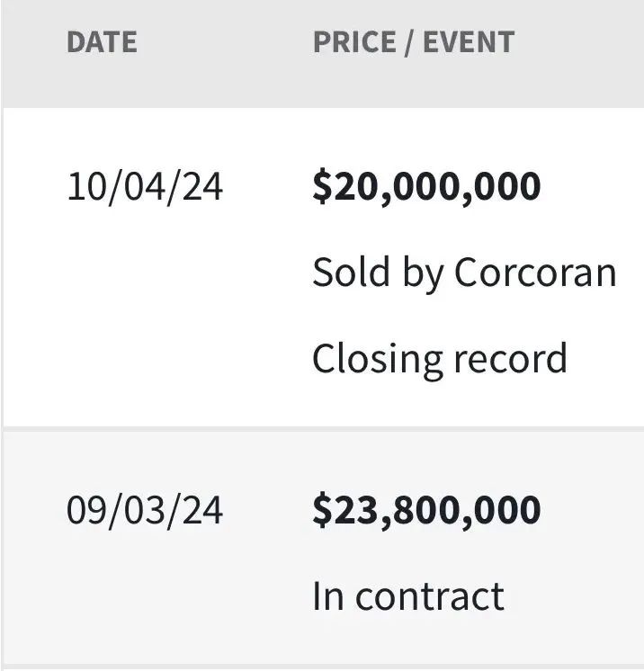The width and height of the screenshot is (644, 671).
Task: Click the word PRICE in header
Action: pos(352,42)
